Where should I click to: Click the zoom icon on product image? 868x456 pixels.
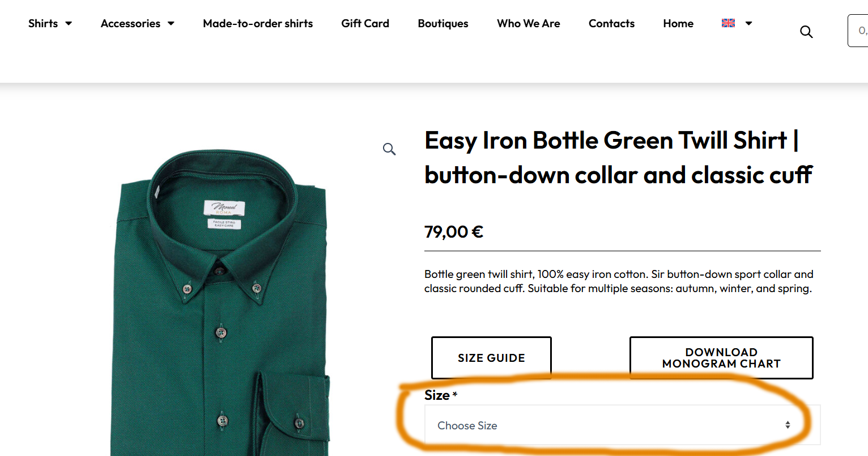point(389,149)
